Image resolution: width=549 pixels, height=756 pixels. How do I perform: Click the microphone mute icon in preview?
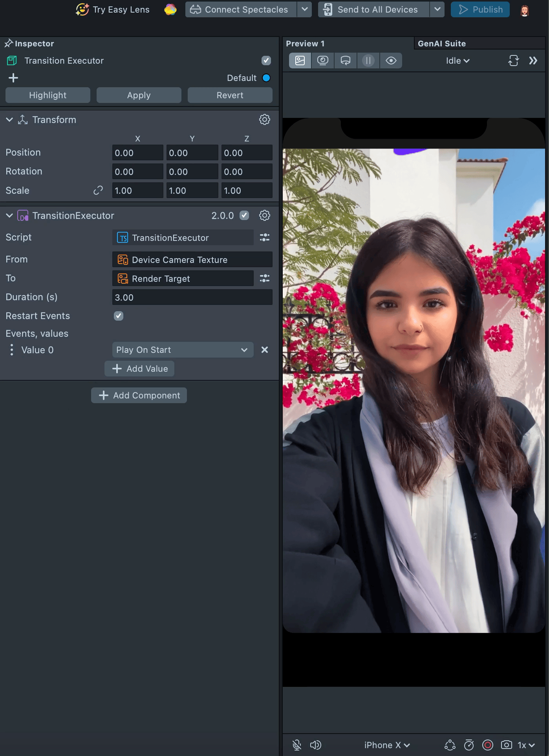tap(297, 745)
